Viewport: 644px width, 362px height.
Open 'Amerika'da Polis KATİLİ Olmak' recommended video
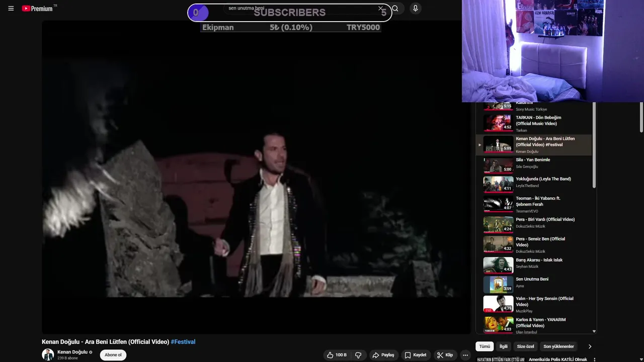click(558, 359)
